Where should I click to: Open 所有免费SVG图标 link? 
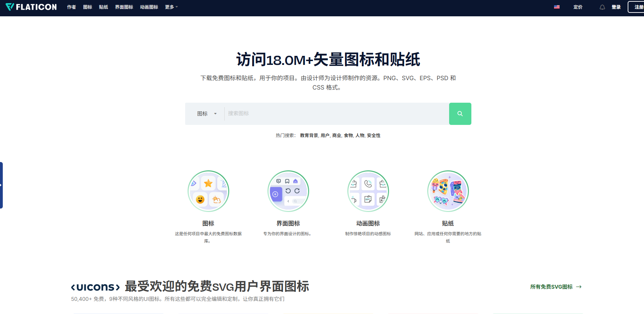coord(551,287)
